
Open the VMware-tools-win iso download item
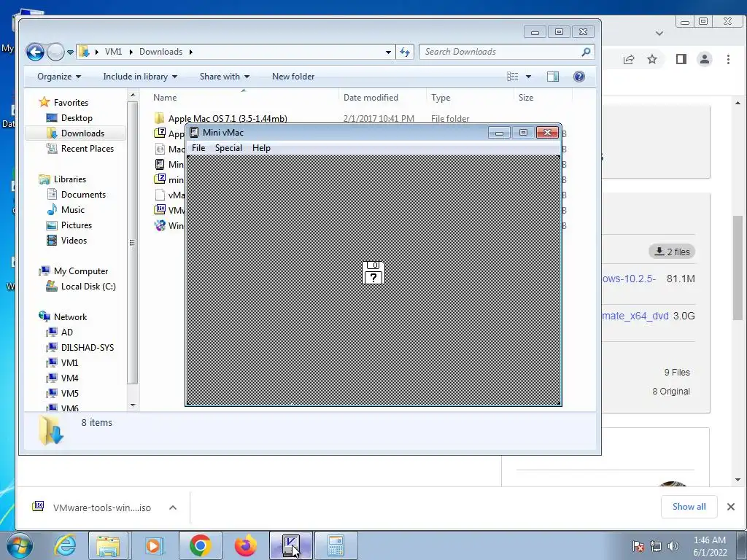click(91, 507)
